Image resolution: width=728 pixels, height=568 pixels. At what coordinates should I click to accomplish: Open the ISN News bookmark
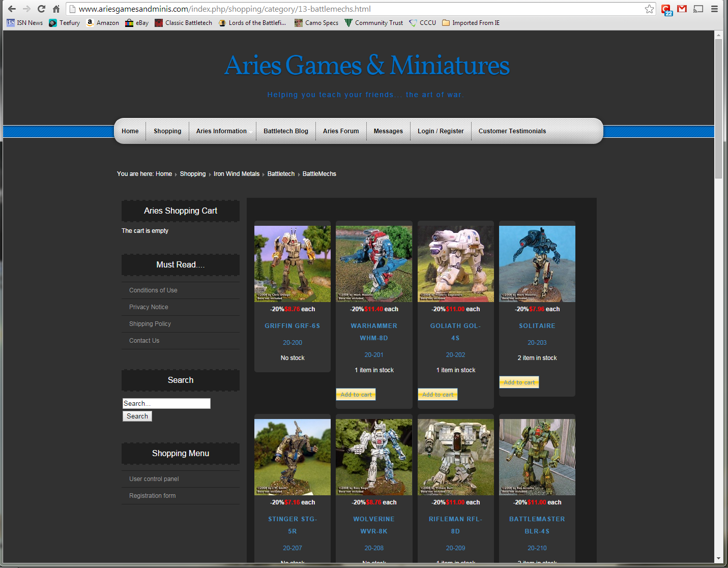point(25,23)
